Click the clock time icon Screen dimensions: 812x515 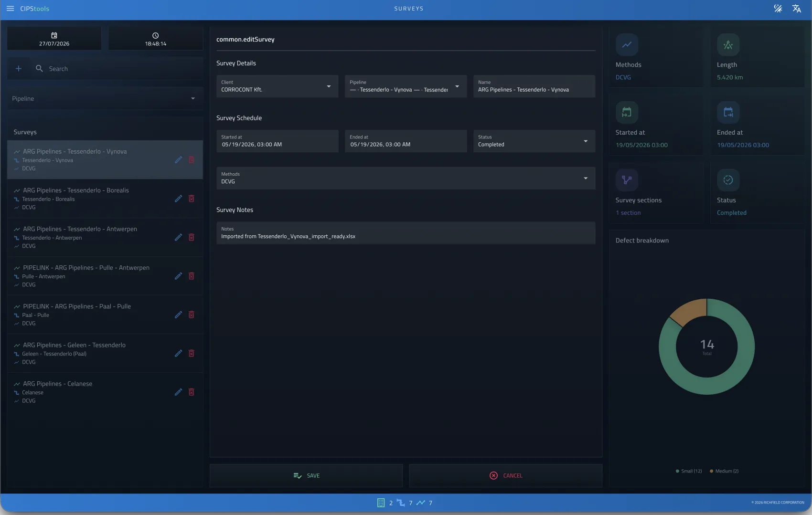(155, 35)
